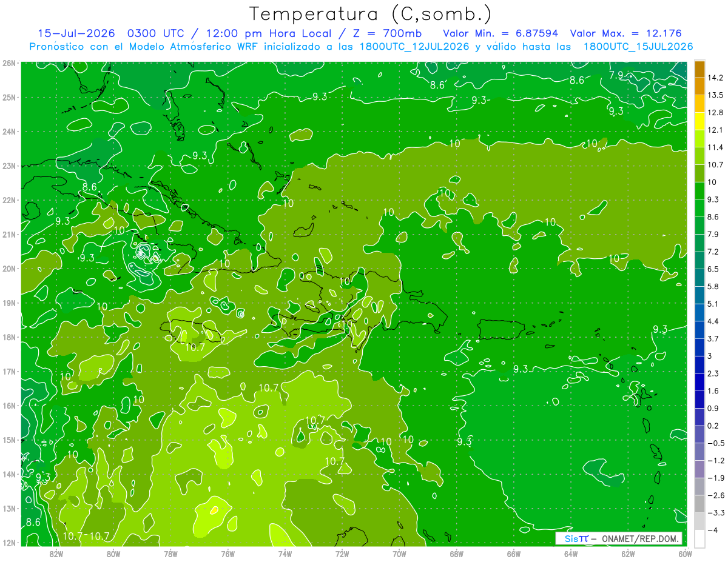Image resolution: width=728 pixels, height=562 pixels.
Task: Click the '4.4' color scale label
Action: point(713,321)
